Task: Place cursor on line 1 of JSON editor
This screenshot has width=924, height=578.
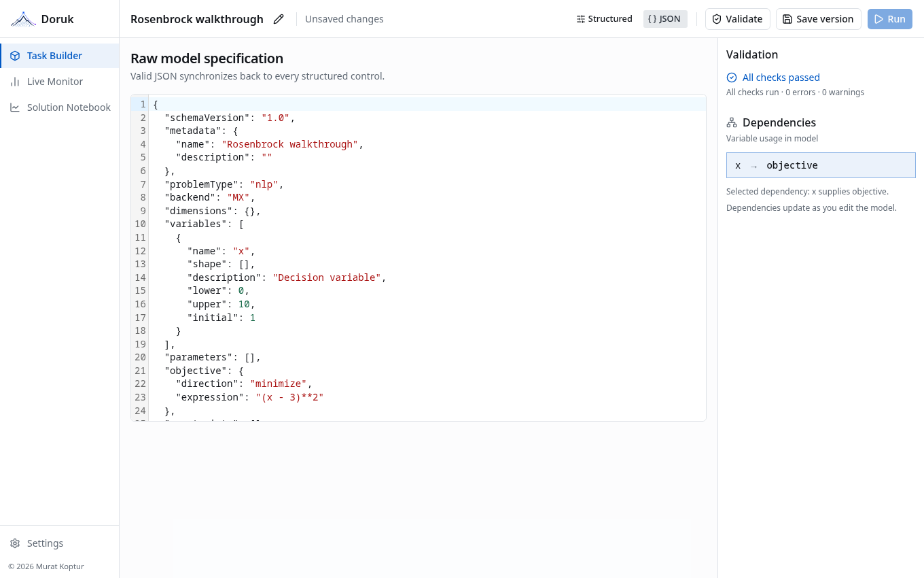Action: 428,104
